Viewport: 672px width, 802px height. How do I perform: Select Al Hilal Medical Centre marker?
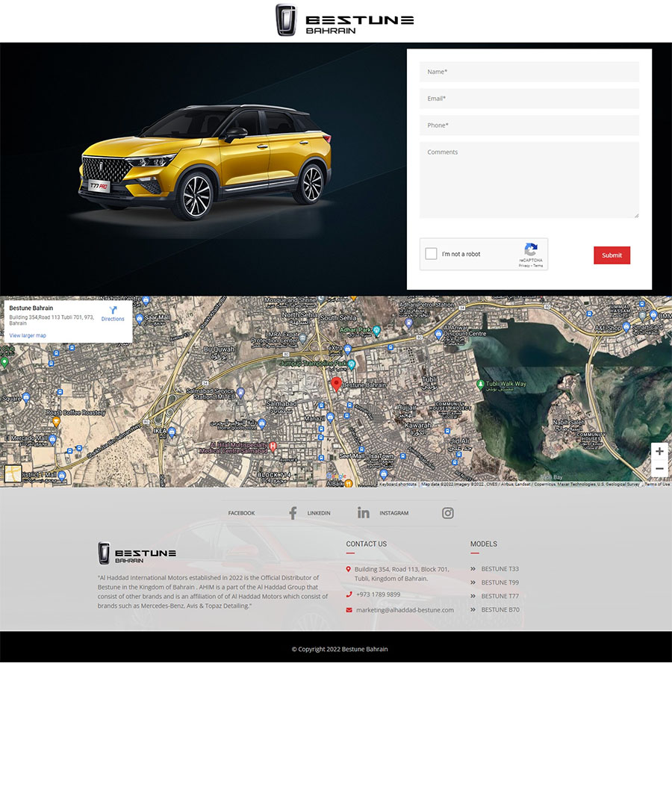tap(273, 447)
